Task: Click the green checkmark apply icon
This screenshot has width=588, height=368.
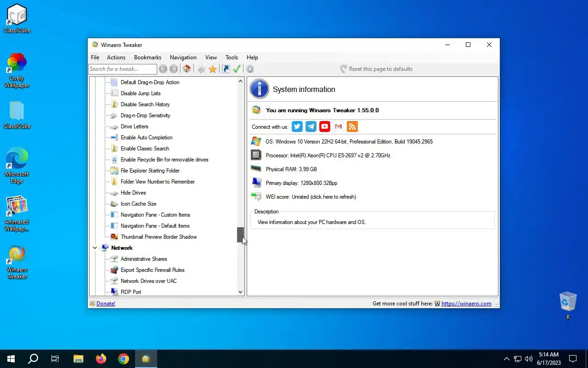Action: point(237,69)
